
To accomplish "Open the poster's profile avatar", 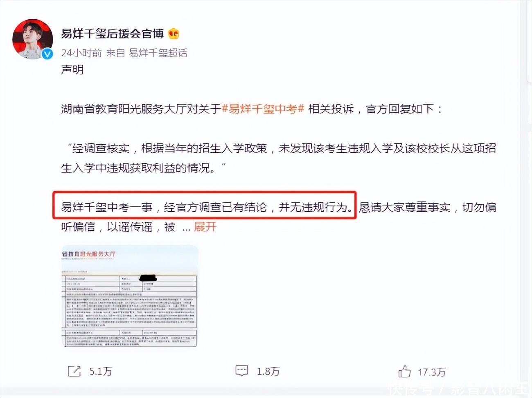I will [x=32, y=39].
